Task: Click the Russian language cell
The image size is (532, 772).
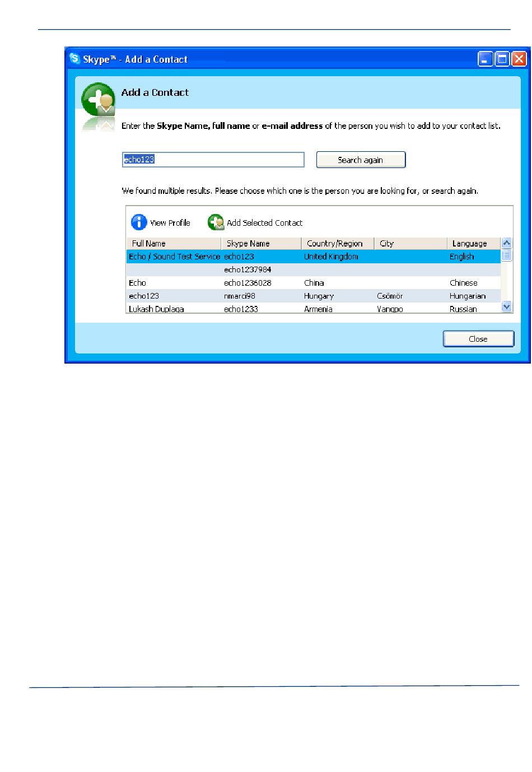Action: (x=463, y=309)
